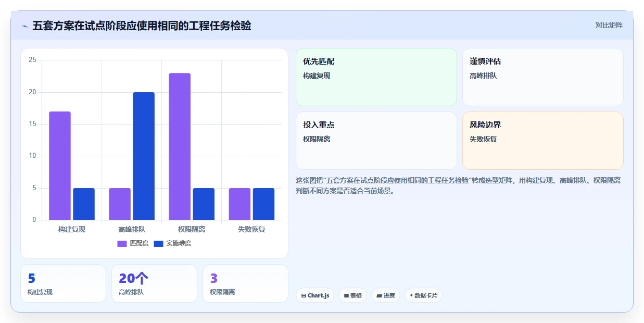Screen dimensions: 644x323
Task: Click the main title 五套方案在试点阶段
Action: (142, 26)
